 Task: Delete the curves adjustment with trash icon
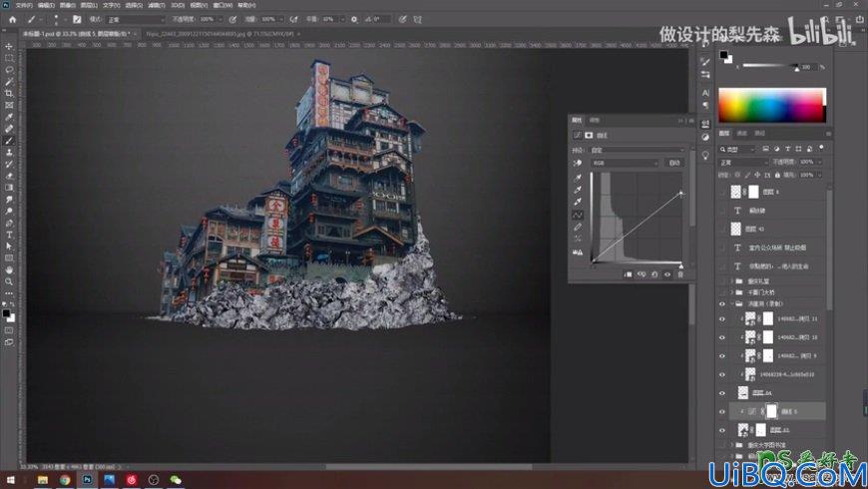click(x=680, y=274)
